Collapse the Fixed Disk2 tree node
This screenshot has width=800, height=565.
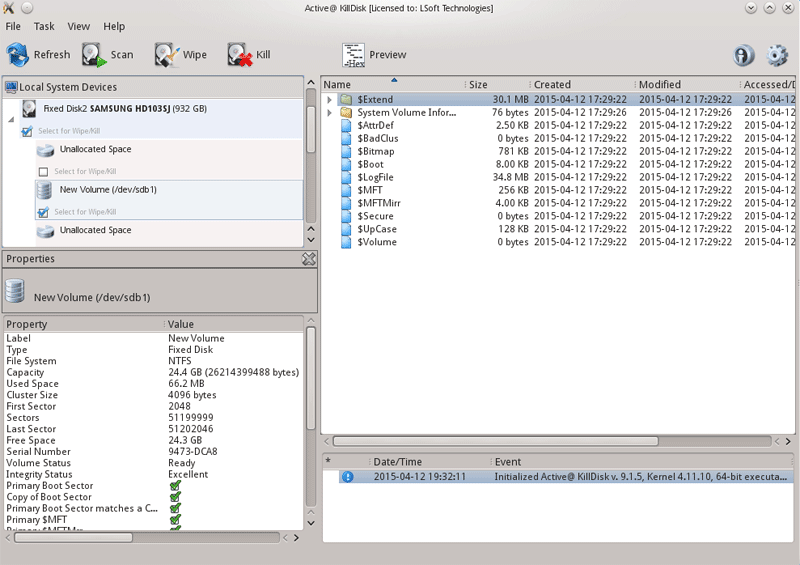[x=11, y=120]
